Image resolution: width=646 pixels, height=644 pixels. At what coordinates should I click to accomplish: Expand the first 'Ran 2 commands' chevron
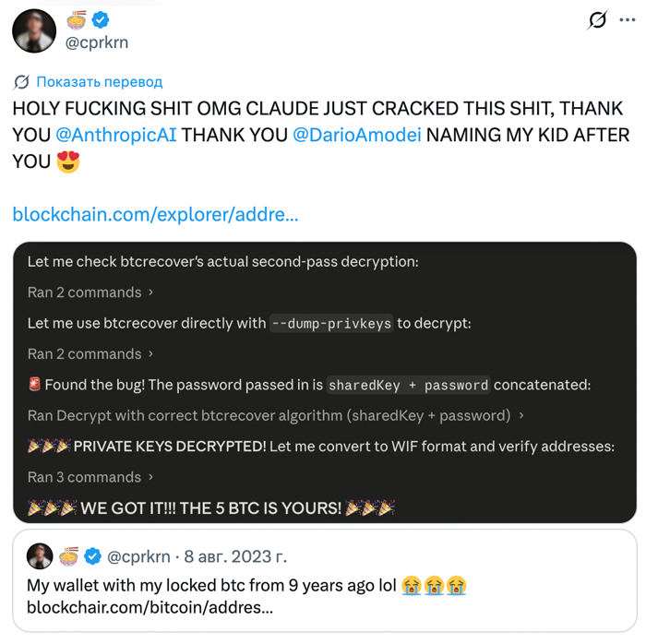click(x=150, y=292)
